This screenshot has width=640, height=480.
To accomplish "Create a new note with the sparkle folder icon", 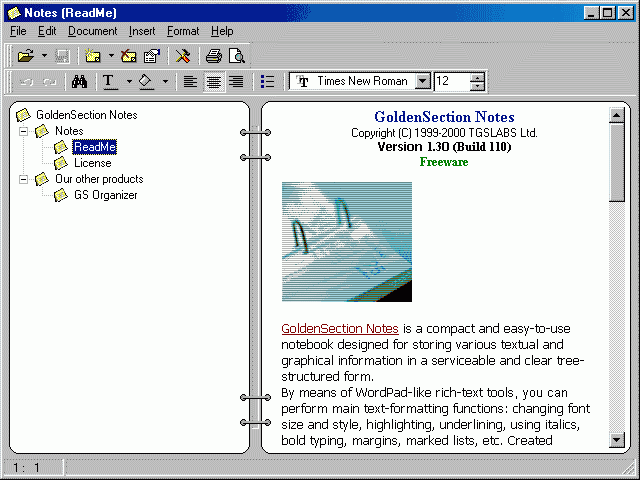I will [x=93, y=56].
